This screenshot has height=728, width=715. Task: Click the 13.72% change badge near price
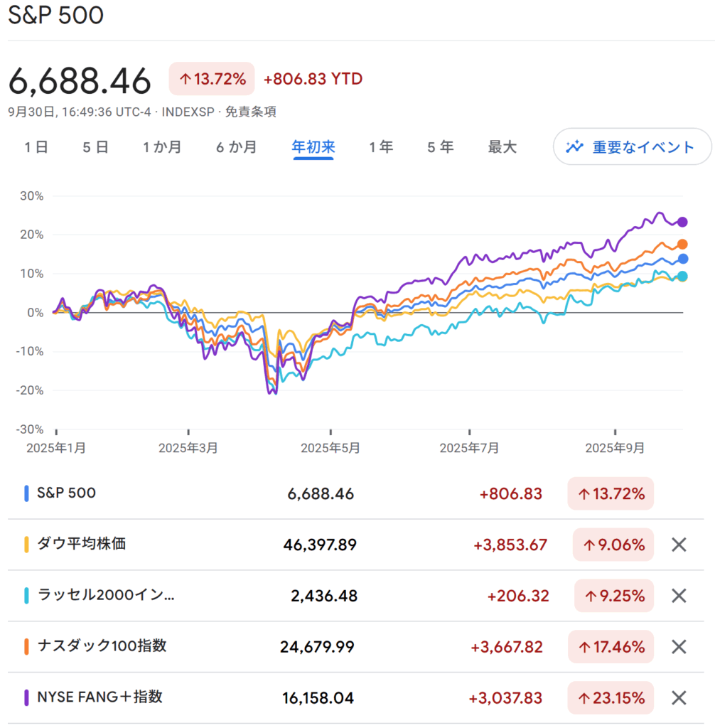coord(212,79)
